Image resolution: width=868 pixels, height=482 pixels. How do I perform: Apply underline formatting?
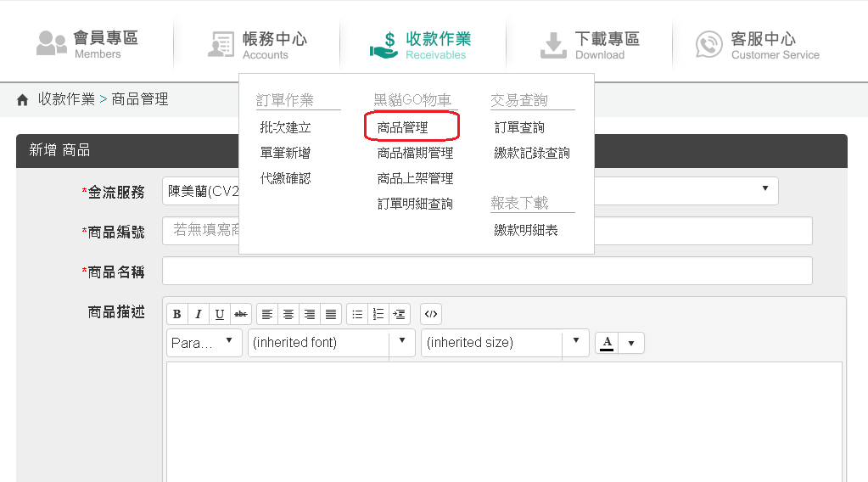click(219, 314)
